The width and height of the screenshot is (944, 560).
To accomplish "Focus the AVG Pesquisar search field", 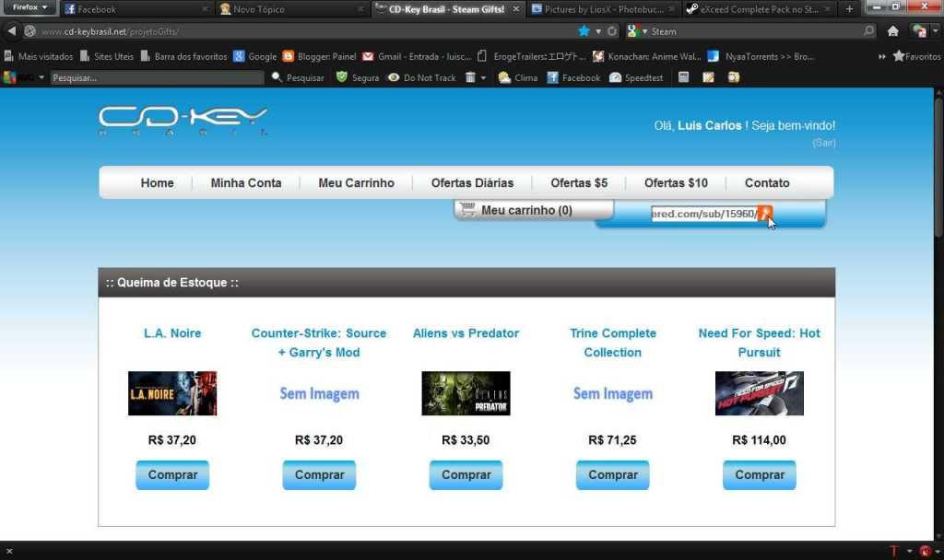I will tap(157, 77).
